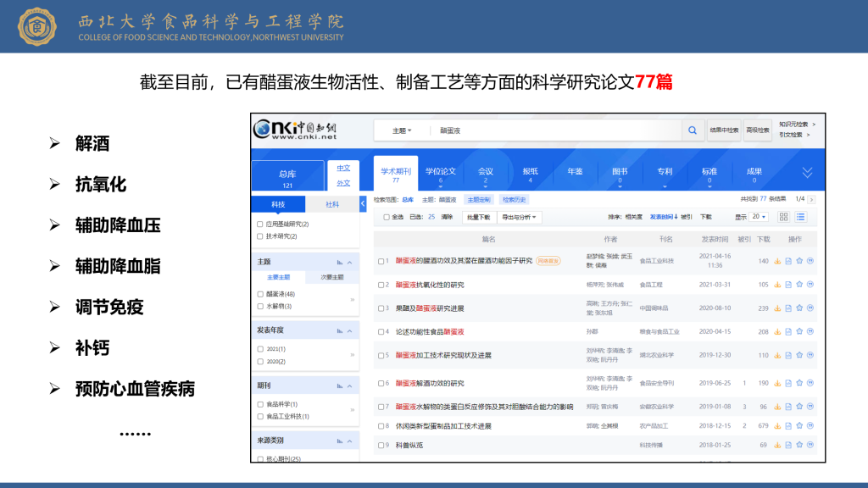Select checkbox for result 6
868x488 pixels.
click(381, 383)
